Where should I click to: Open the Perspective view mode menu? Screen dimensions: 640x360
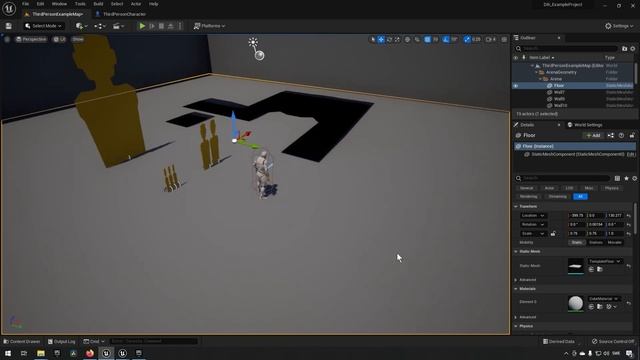(x=31, y=40)
